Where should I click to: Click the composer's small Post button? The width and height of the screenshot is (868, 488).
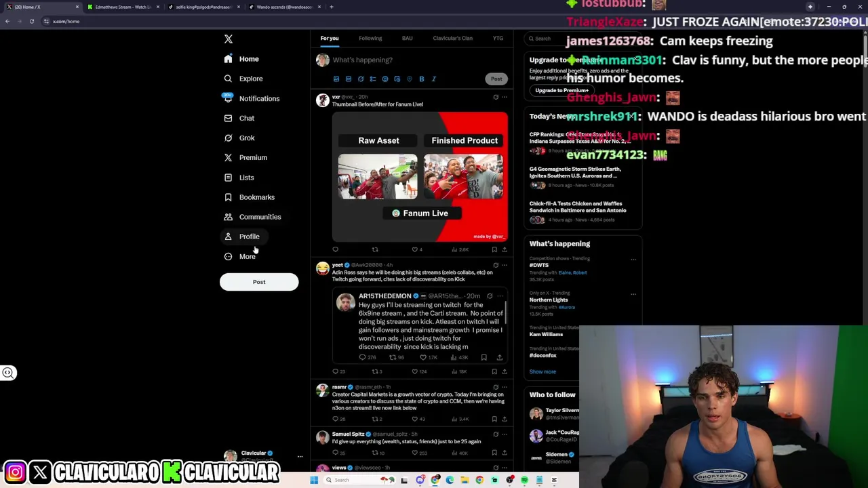point(496,79)
